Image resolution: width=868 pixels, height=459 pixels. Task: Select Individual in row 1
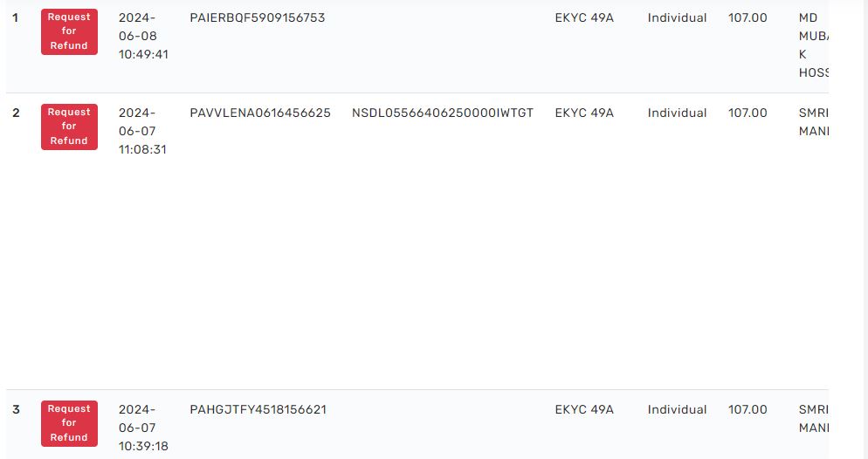click(677, 17)
